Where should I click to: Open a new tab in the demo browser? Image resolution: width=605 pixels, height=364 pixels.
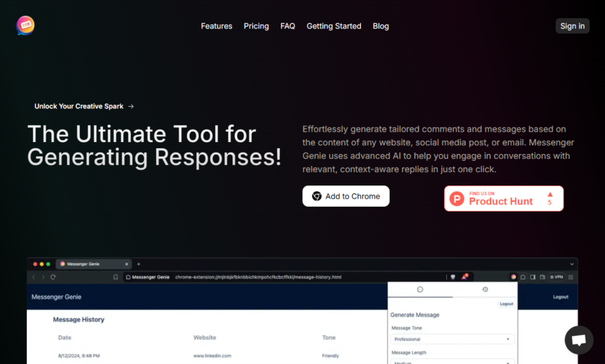pos(139,264)
